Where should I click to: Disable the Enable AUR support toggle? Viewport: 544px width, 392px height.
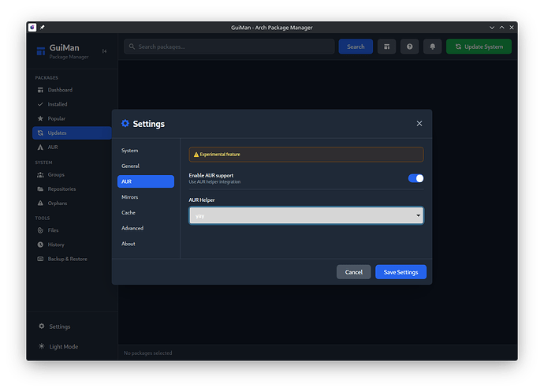coord(415,178)
